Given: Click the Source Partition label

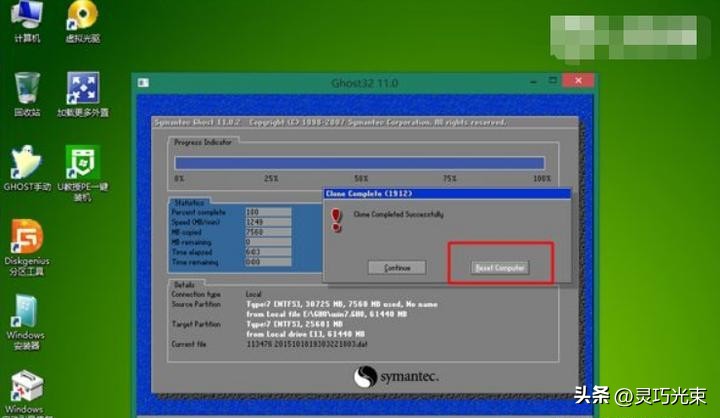Looking at the screenshot, I should [196, 304].
